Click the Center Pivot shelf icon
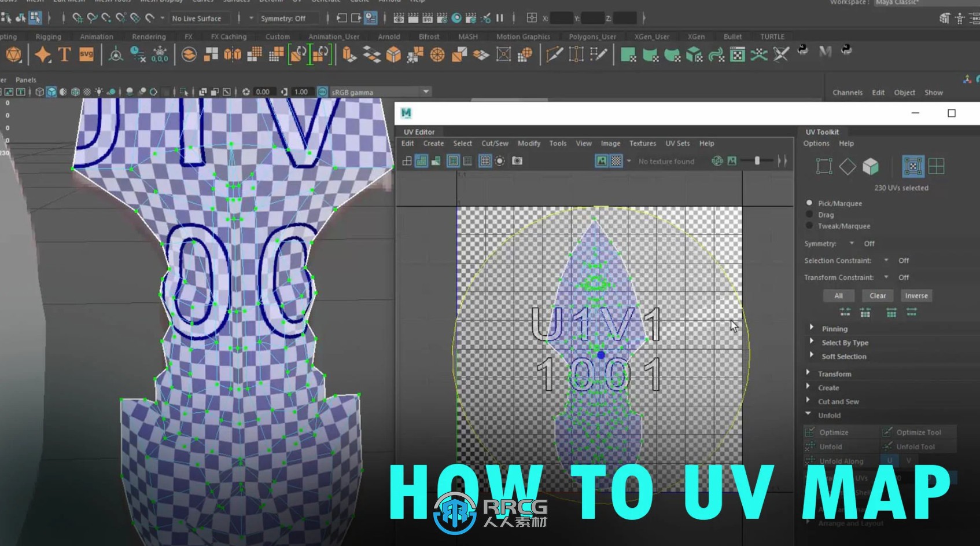 (x=116, y=55)
